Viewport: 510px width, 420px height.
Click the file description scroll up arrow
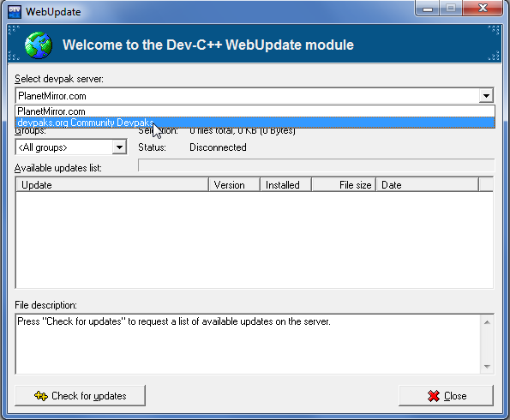click(x=487, y=322)
